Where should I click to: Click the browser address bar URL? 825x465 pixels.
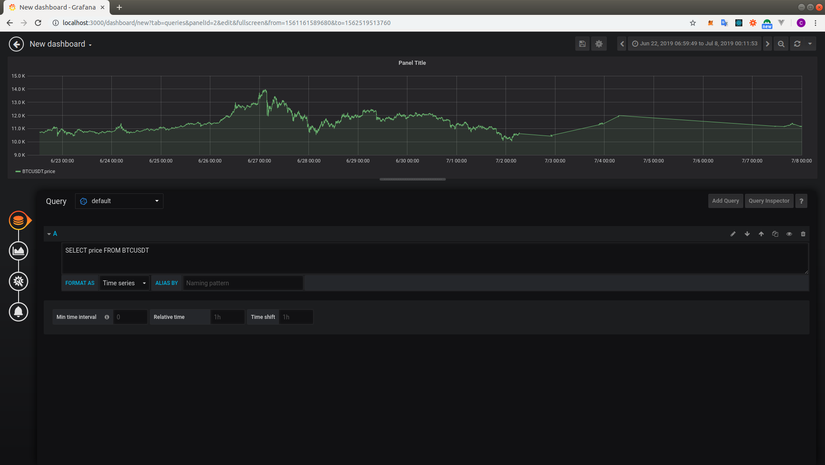click(x=226, y=23)
